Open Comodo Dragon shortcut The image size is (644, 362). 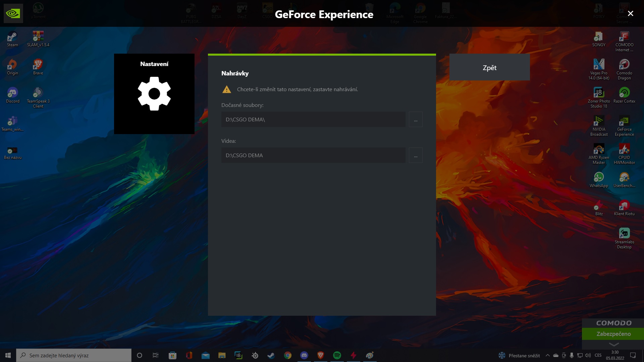click(624, 69)
